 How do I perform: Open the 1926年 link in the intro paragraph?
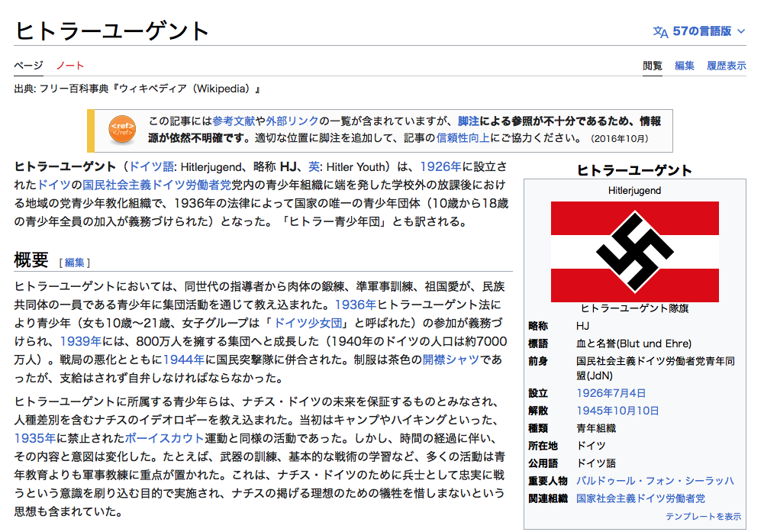[440, 167]
